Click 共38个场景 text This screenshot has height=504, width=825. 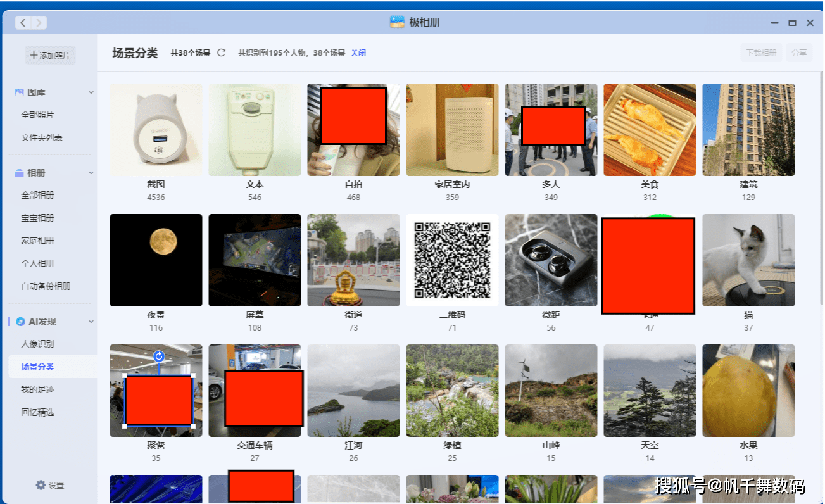190,53
